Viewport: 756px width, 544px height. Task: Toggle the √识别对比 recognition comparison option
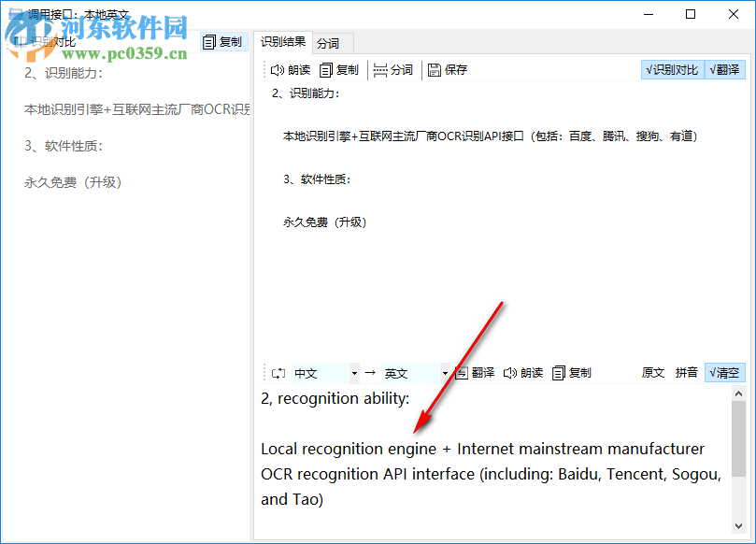(673, 69)
